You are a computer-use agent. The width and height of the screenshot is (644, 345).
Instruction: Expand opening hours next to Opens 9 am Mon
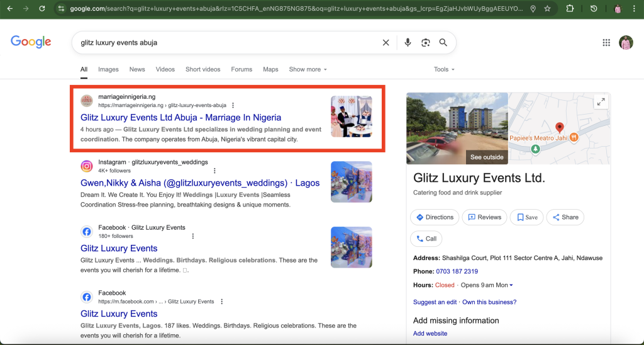(x=511, y=285)
